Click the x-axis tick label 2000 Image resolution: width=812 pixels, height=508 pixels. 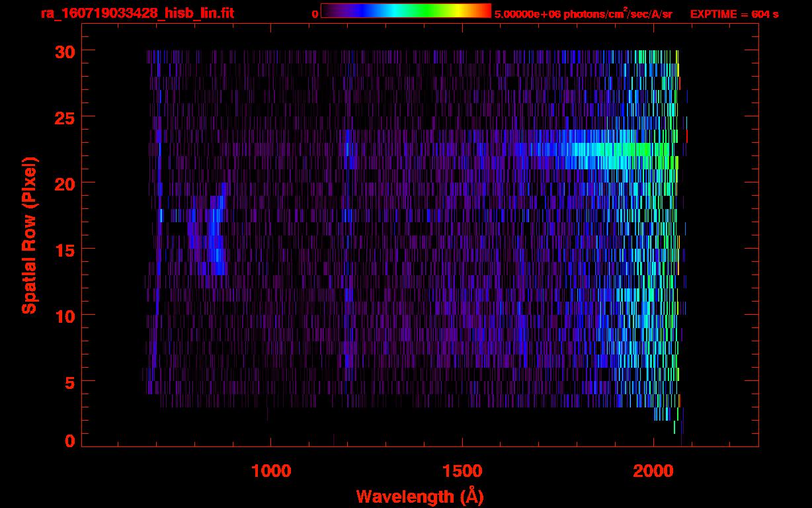[653, 471]
